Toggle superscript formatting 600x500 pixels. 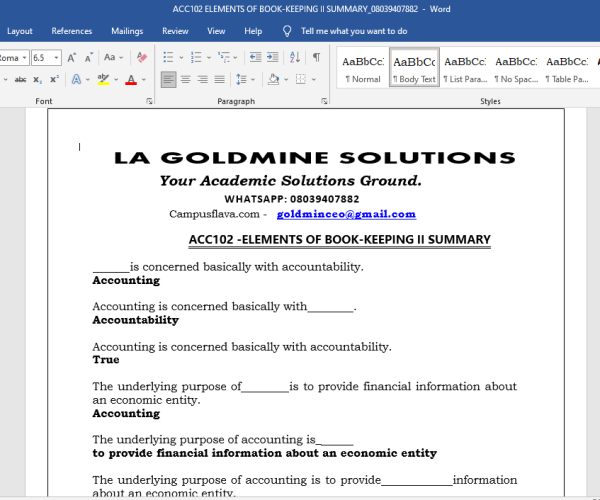coord(54,79)
